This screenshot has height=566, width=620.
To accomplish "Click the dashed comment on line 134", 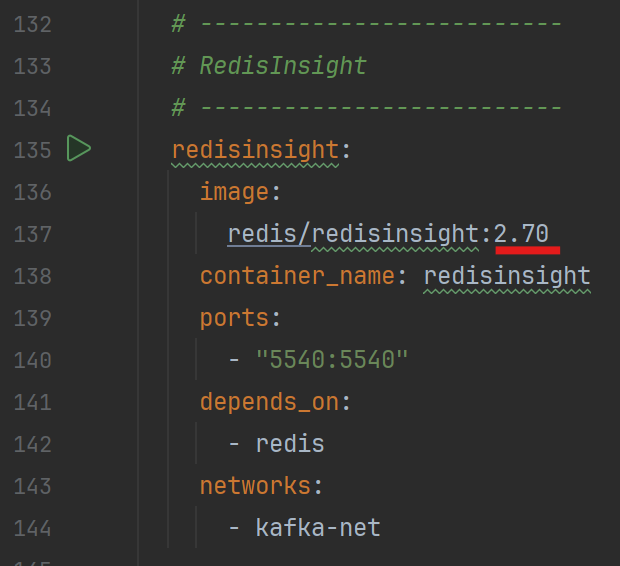I will [x=366, y=108].
